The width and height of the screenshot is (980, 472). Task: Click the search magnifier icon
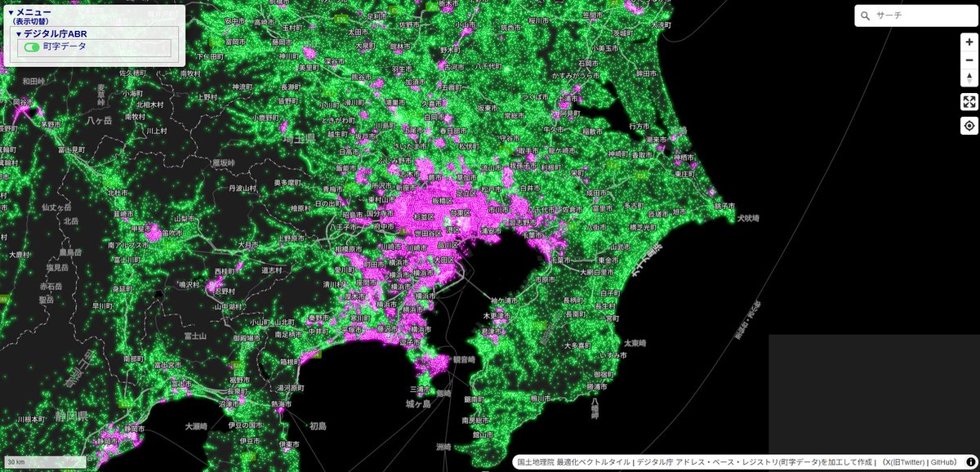[x=866, y=15]
